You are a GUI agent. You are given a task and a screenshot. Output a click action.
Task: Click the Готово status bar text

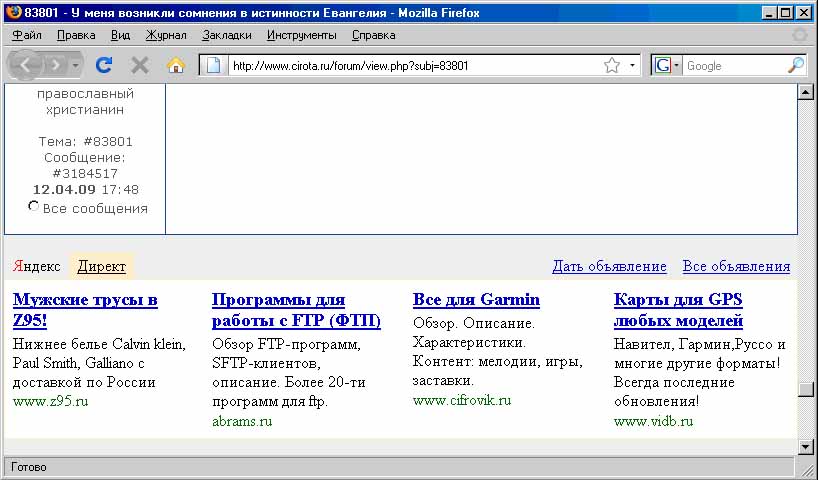tap(29, 467)
